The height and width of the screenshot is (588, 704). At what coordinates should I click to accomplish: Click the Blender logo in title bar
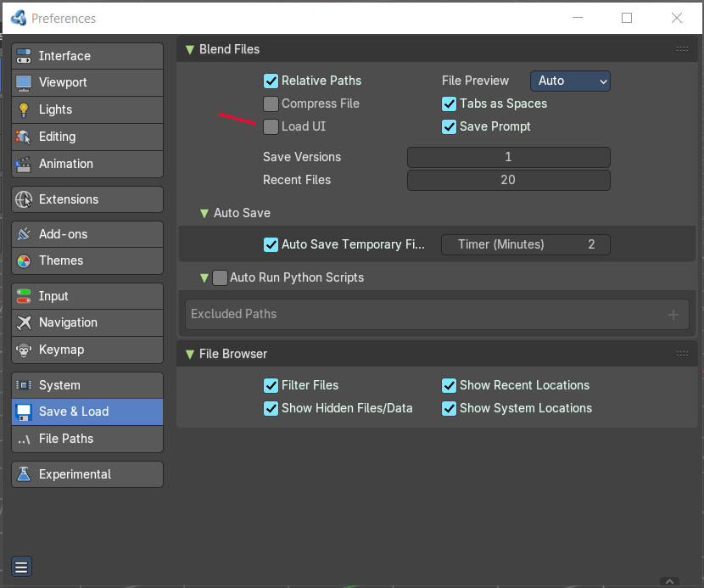tap(19, 18)
